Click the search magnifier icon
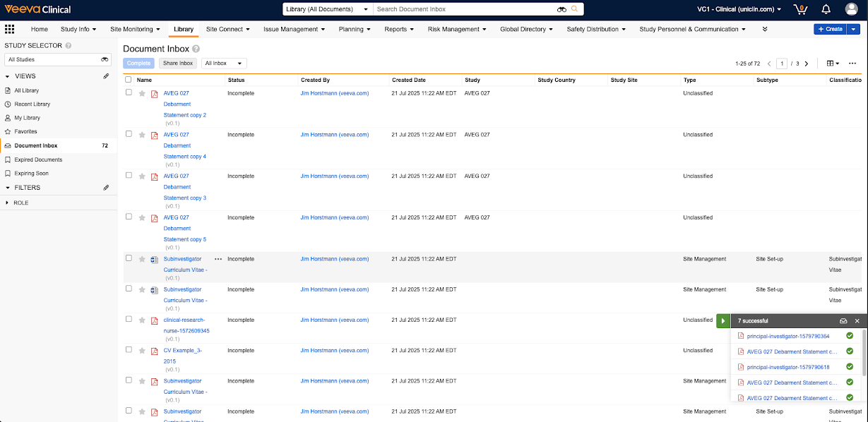 (574, 9)
